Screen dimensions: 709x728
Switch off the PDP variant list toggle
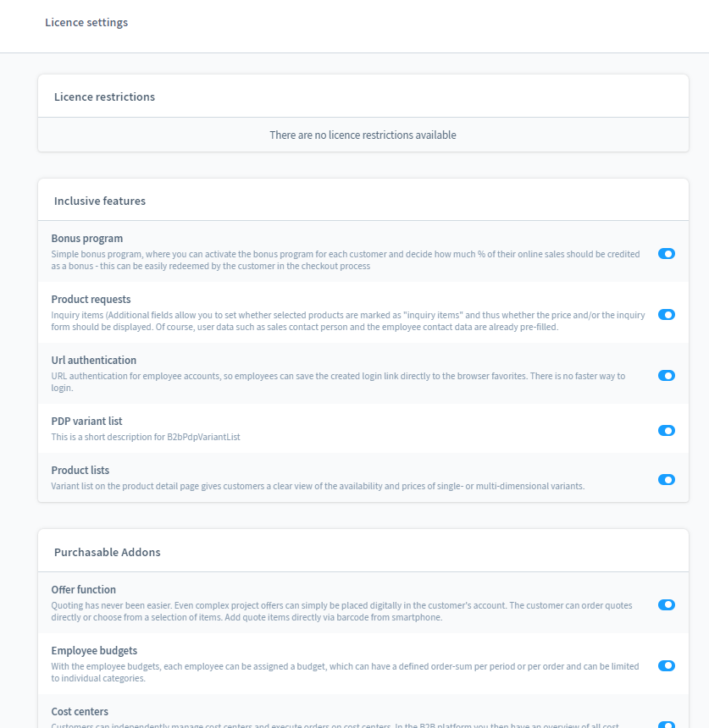pos(667,430)
